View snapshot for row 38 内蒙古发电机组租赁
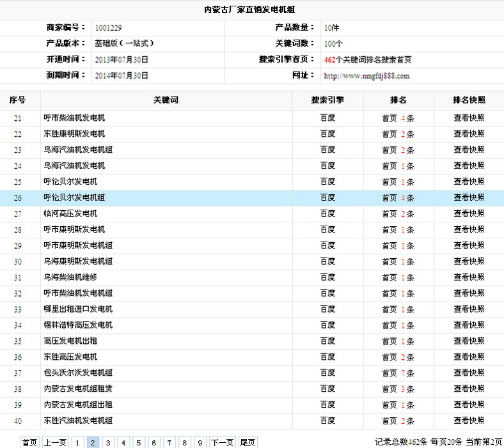 coord(469,389)
